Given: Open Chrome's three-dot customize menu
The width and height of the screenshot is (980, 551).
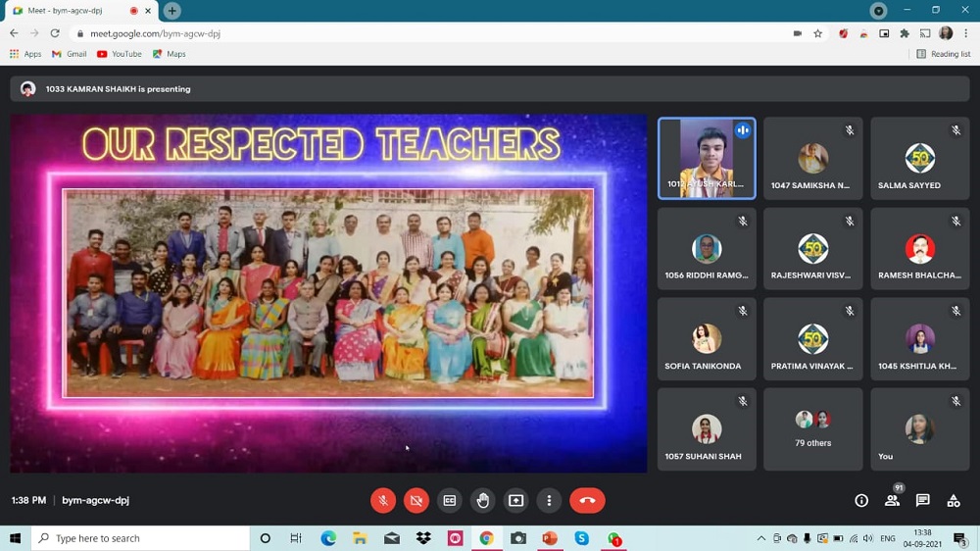Looking at the screenshot, I should [x=966, y=33].
